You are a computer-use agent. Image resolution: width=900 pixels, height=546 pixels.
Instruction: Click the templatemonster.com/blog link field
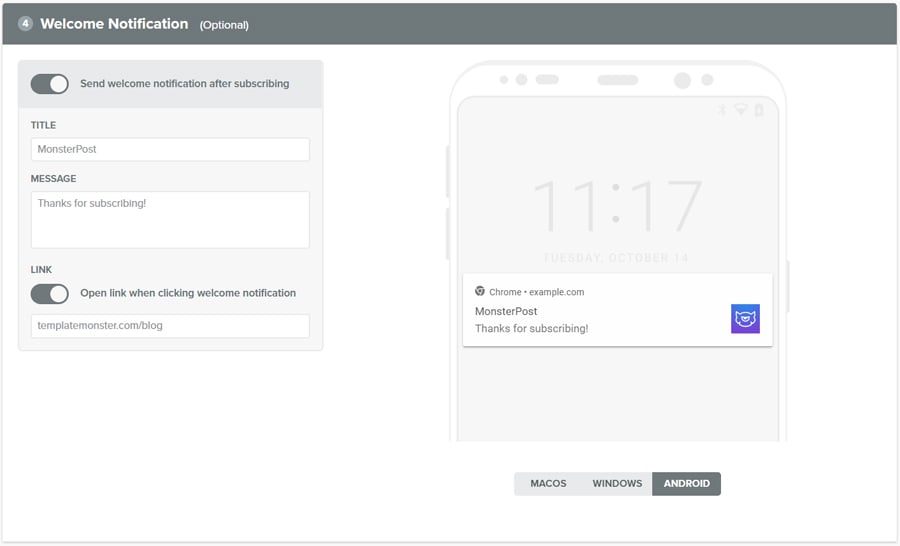[170, 326]
